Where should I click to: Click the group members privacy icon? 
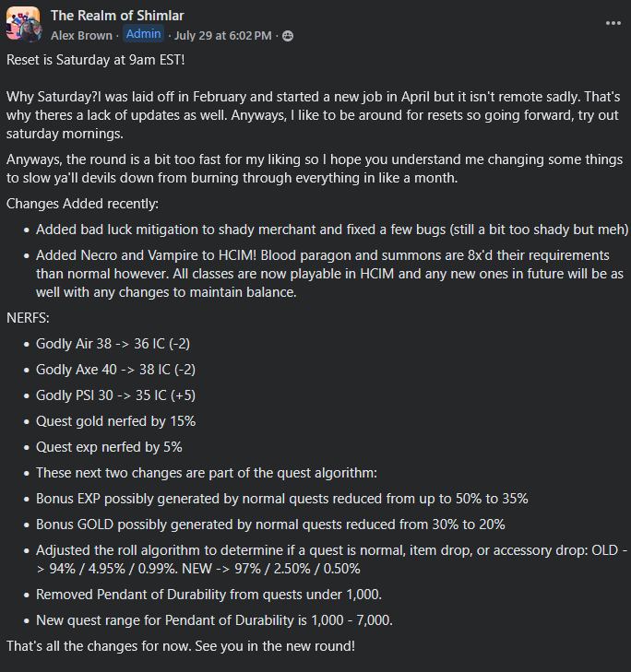288,36
